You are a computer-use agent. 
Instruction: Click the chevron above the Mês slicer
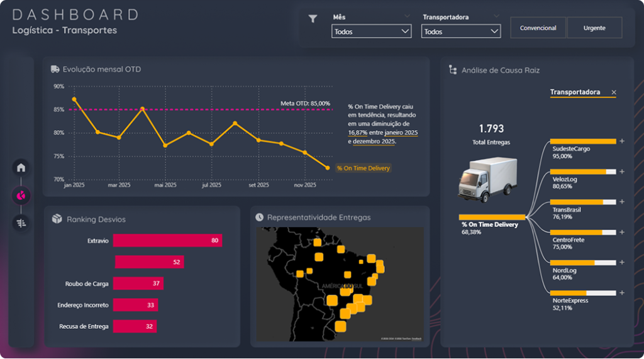[x=407, y=16]
